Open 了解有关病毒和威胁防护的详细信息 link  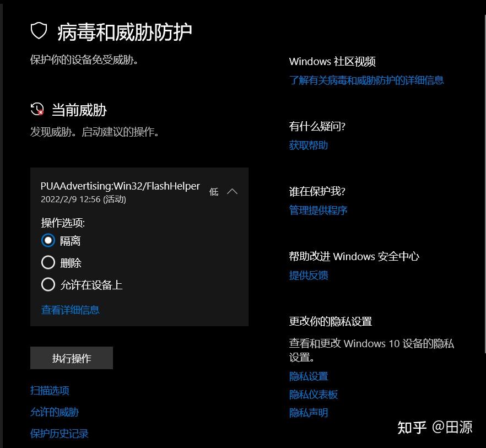tap(366, 80)
